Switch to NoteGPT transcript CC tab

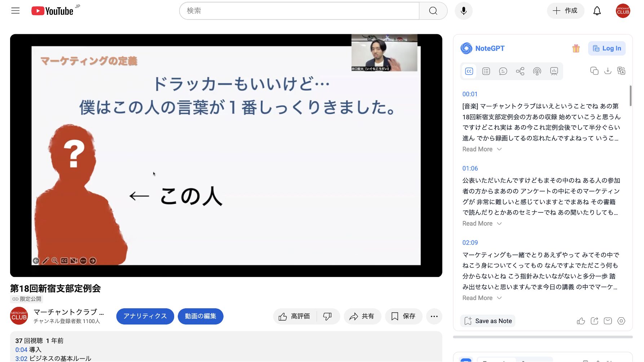pyautogui.click(x=469, y=71)
